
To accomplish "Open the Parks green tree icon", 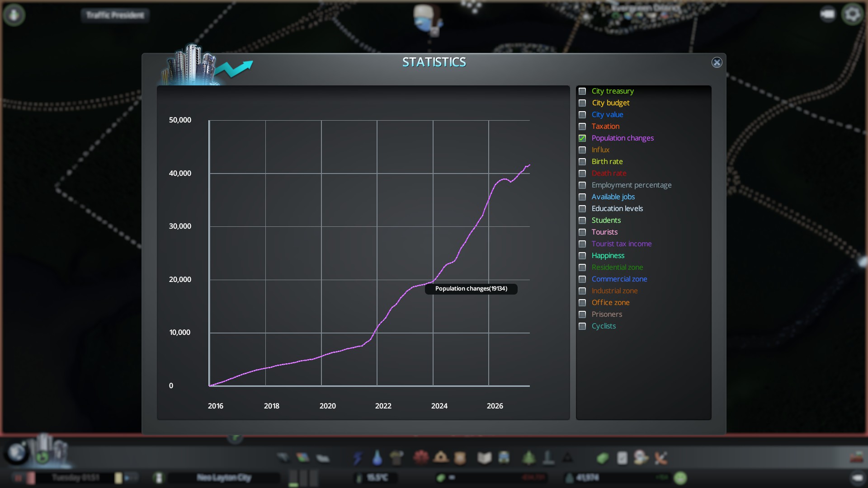I will coord(528,458).
